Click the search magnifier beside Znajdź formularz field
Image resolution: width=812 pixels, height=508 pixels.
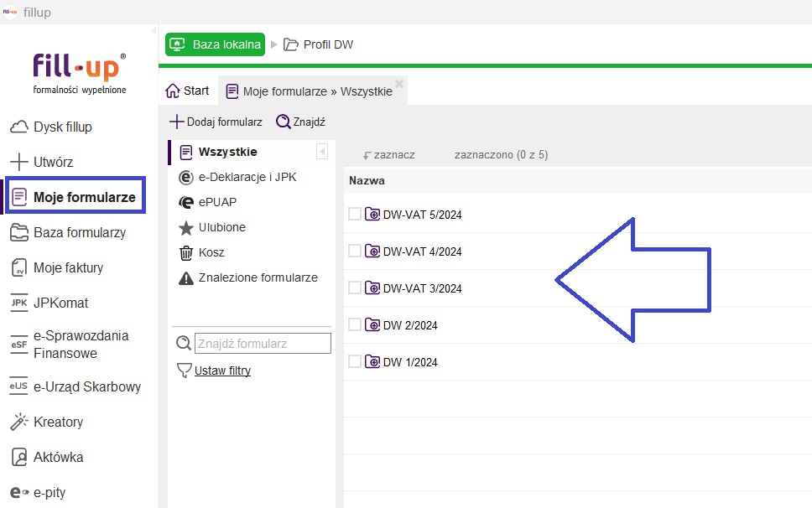(184, 343)
